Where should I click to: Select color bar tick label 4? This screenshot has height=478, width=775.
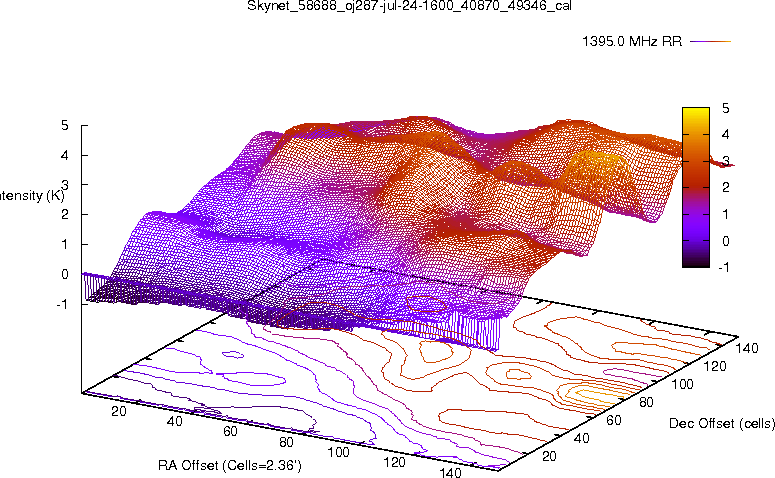725,134
